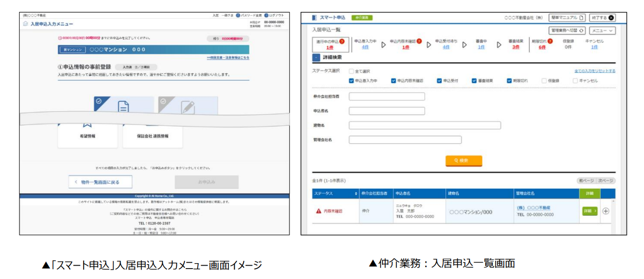The width and height of the screenshot is (644, 279).
Task: Open the 申込内容未確認 1件 count link
Action: pyautogui.click(x=405, y=47)
